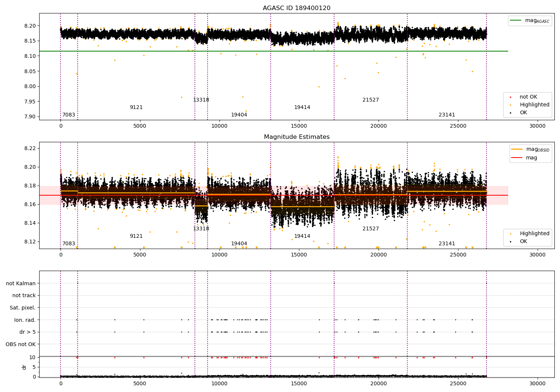Image resolution: width=560 pixels, height=392 pixels.
Task: Click x-axis tick 15000 under Magnitude Estimates plot
Action: pos(299,255)
